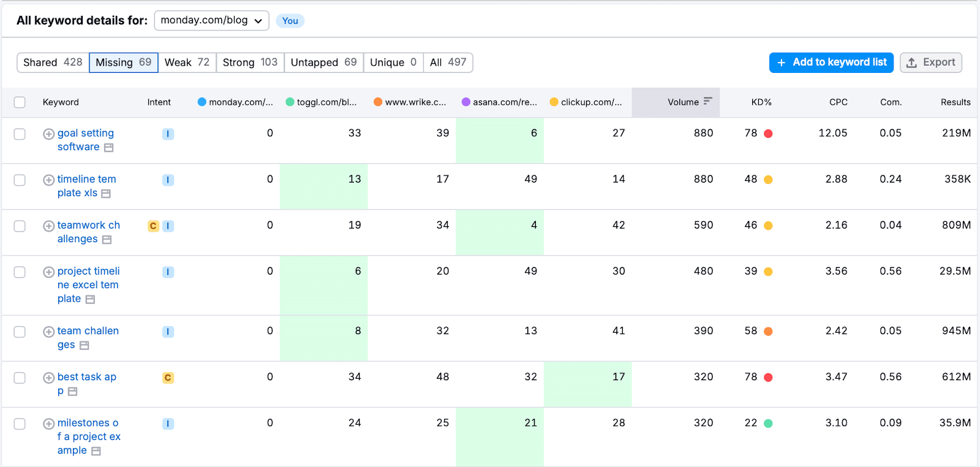Viewport: 980px width, 467px height.
Task: Check the 'team challenges' row
Action: [20, 332]
